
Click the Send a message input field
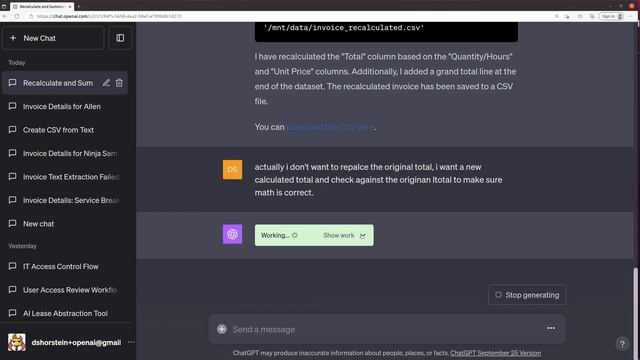coord(387,329)
